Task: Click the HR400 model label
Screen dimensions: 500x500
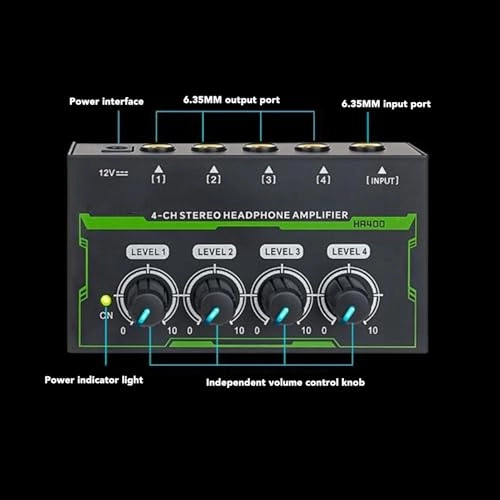Action: (369, 224)
